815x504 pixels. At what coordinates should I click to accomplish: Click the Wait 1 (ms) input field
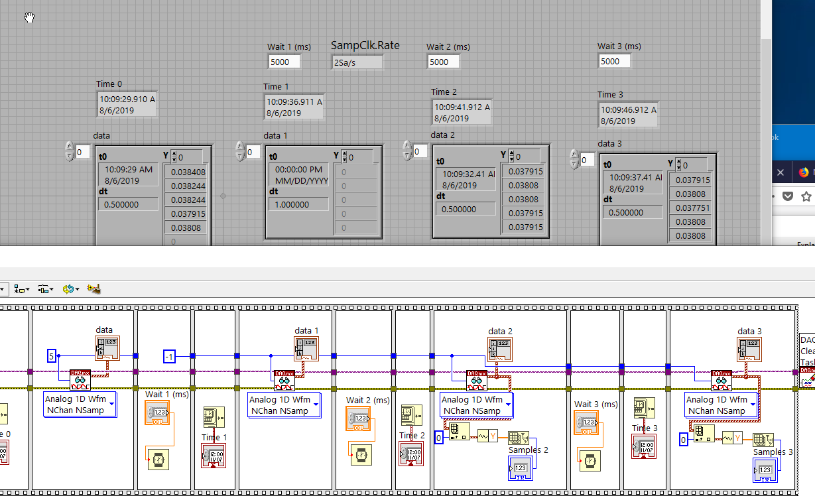tap(284, 62)
